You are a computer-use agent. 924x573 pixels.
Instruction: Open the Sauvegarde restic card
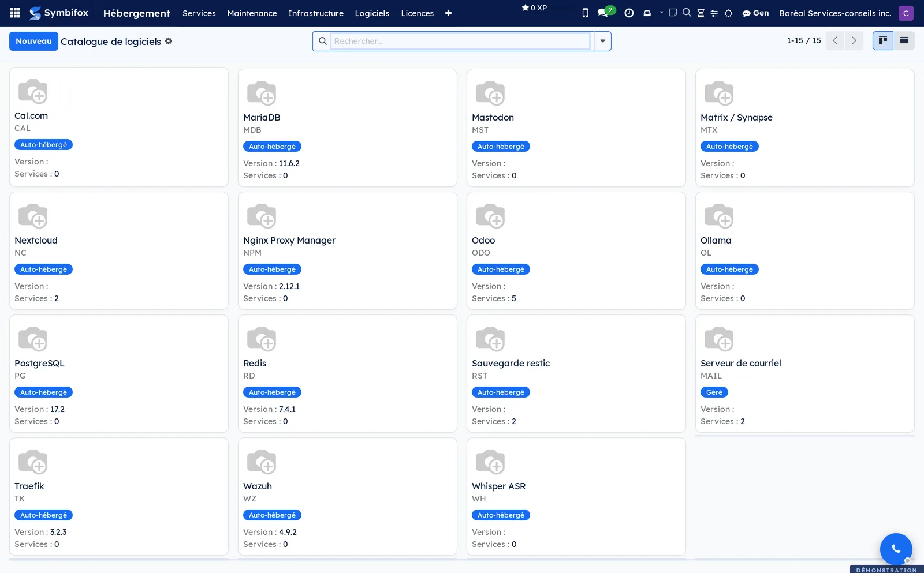point(576,374)
